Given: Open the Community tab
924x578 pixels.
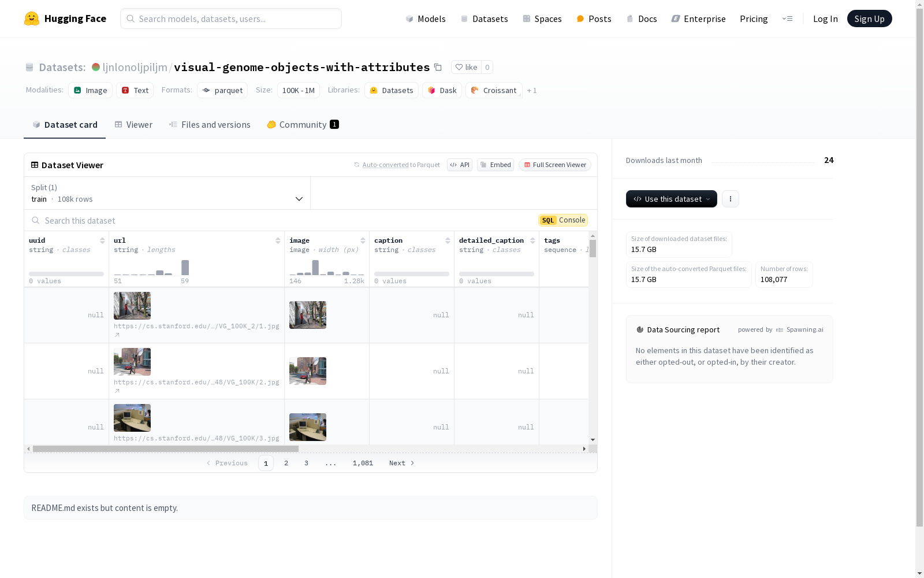Looking at the screenshot, I should point(303,124).
